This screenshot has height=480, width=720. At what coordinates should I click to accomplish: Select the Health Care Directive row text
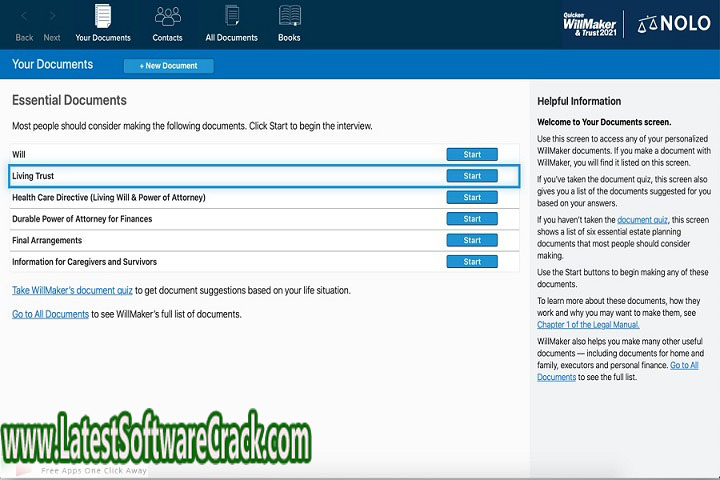coord(109,198)
